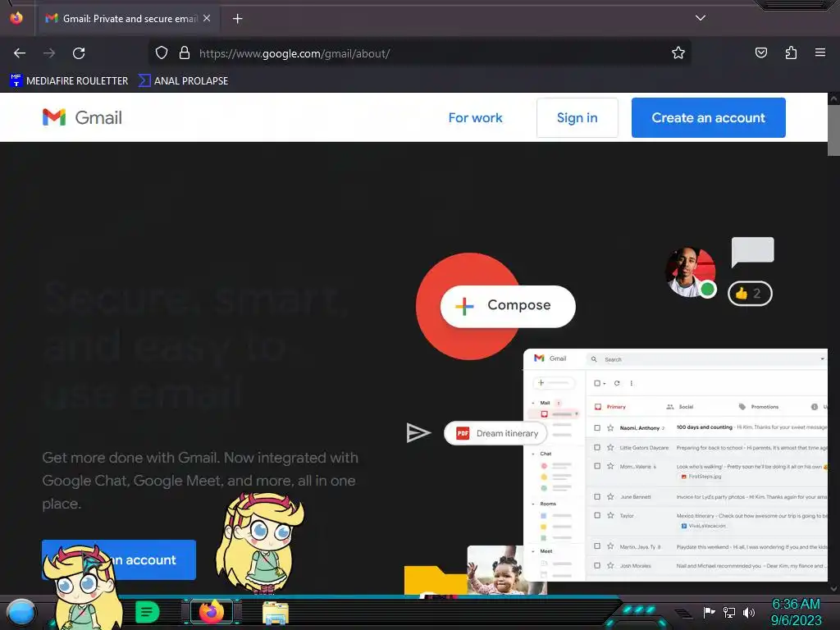Open the MEDIAFIRE ROULETTER bookmark

pos(69,81)
